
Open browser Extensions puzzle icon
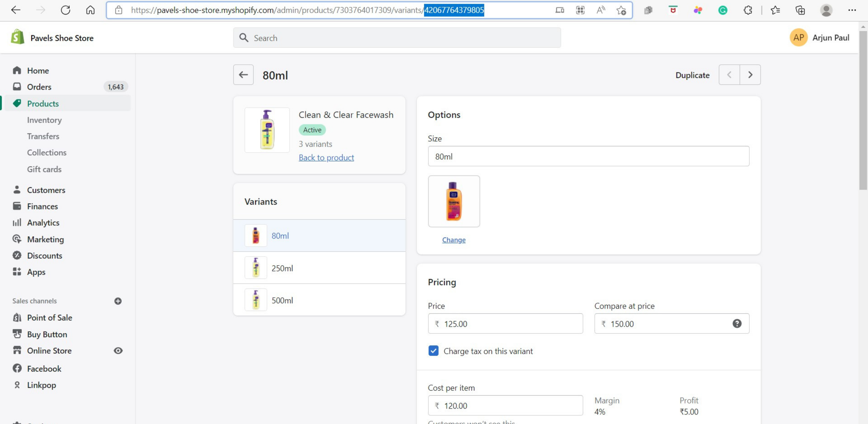pos(748,10)
